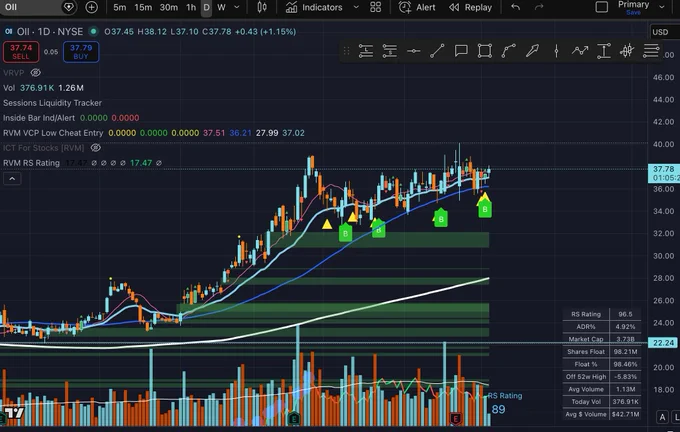Select the W weekly interval
This screenshot has width=680, height=432.
tap(221, 7)
